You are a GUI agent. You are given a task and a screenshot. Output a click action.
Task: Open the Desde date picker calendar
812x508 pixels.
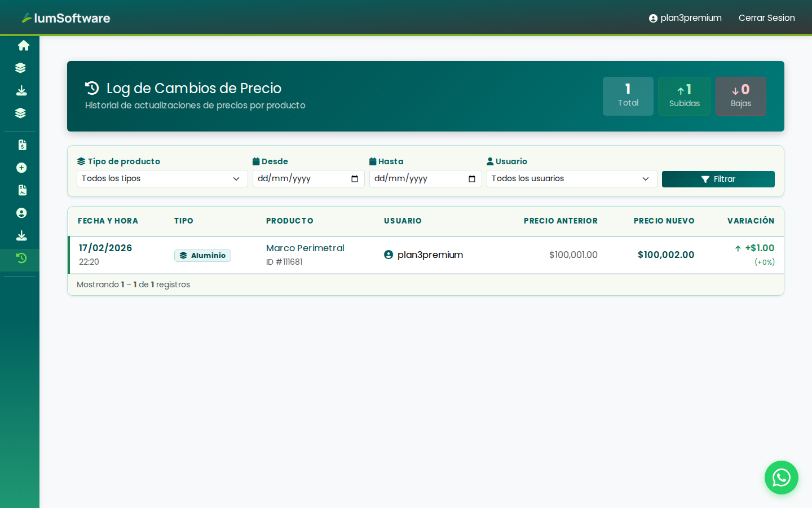[x=355, y=178]
